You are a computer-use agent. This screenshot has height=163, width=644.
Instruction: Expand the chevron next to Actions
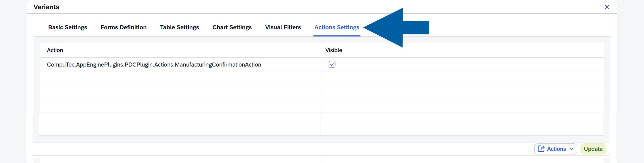point(571,149)
